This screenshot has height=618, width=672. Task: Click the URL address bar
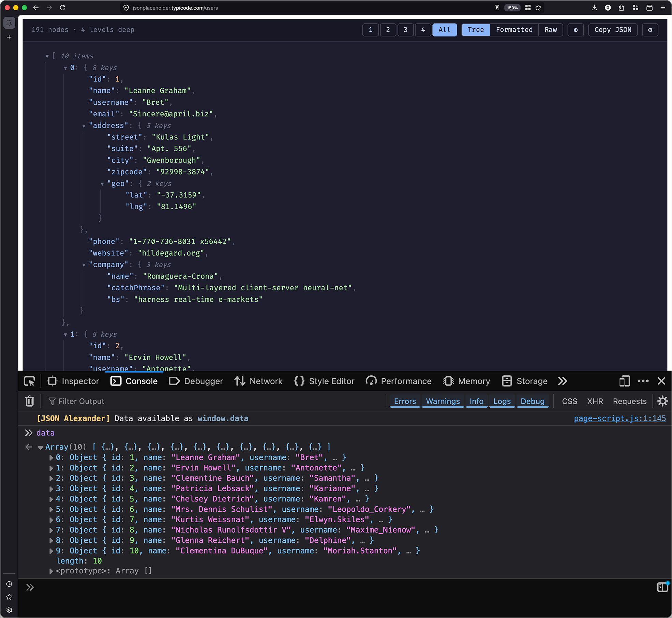307,7
